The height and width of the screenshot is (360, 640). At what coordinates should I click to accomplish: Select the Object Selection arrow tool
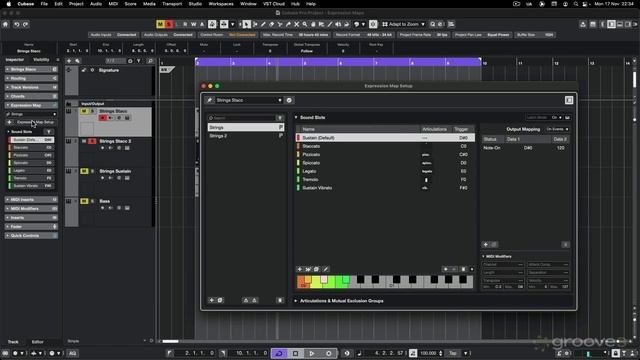coord(246,24)
